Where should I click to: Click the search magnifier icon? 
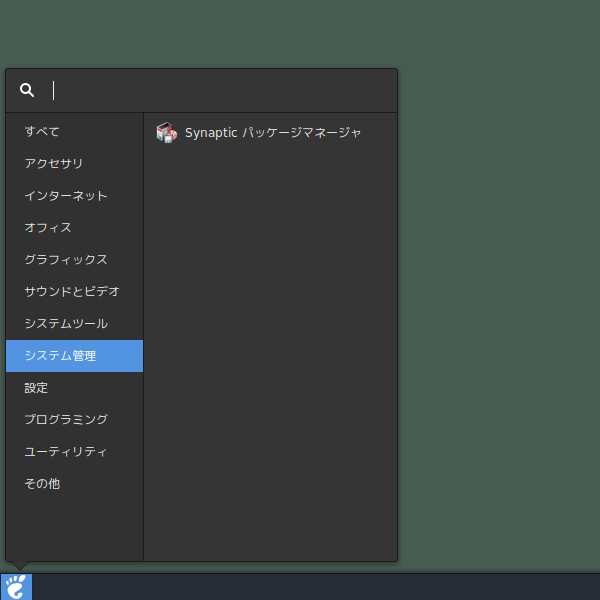coord(27,90)
